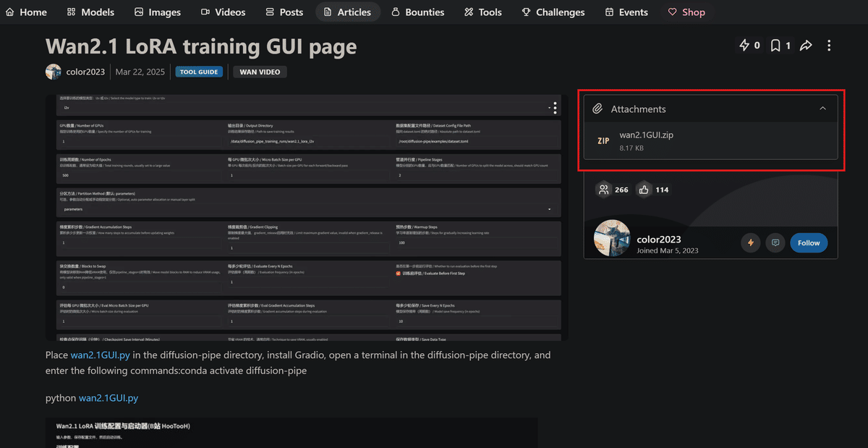Open the three-dot overflow menu on the article
The image size is (868, 448).
829,45
